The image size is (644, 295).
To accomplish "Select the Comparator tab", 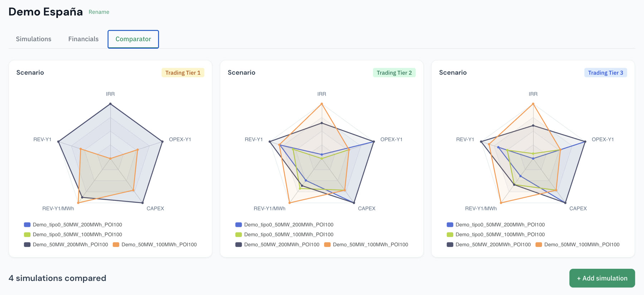I will [x=133, y=39].
